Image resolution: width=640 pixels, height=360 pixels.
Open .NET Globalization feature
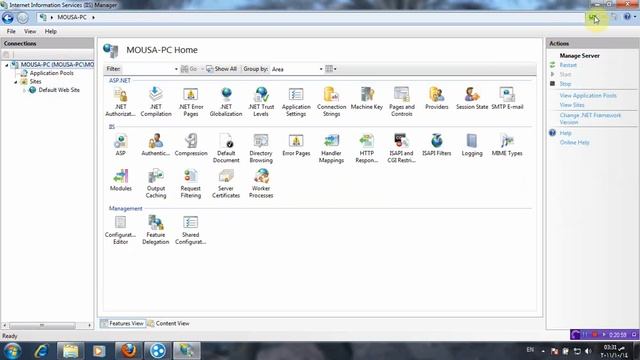(x=226, y=102)
